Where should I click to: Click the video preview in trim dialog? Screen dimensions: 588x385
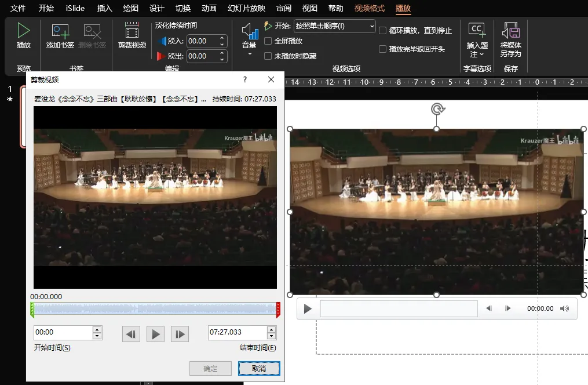point(155,197)
